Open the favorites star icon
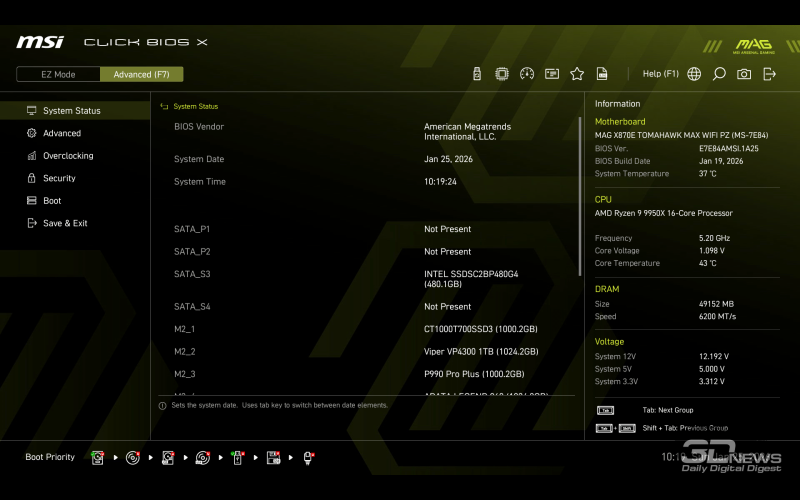This screenshot has width=800, height=500. click(577, 74)
